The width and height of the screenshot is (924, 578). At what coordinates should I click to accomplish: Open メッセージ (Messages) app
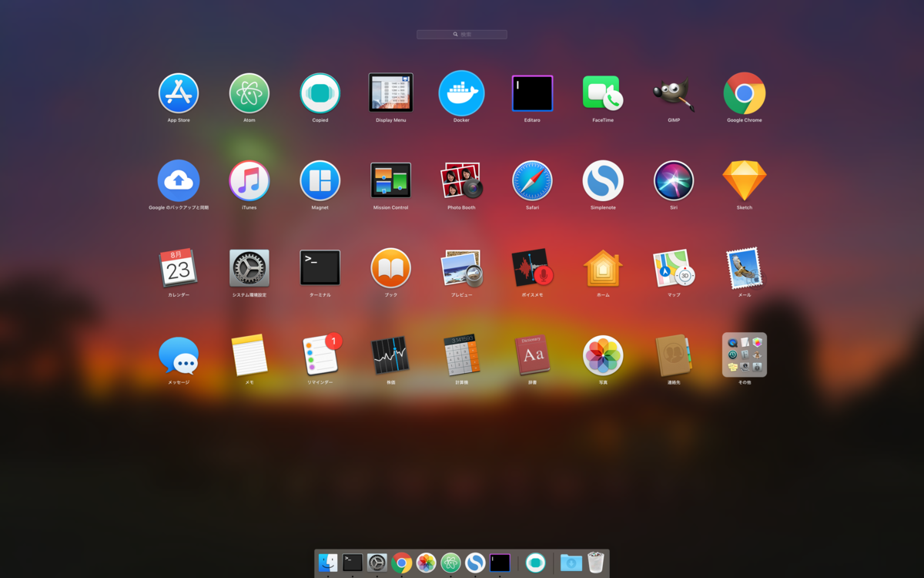point(179,355)
